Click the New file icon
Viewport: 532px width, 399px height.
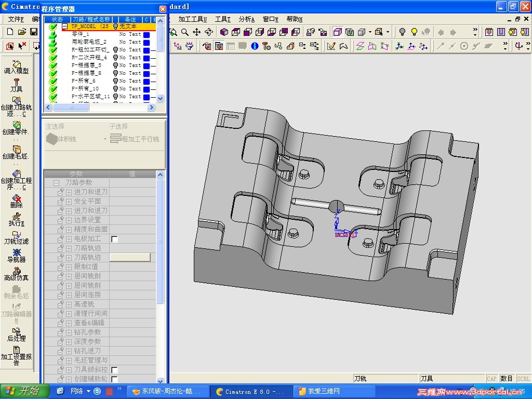10,32
